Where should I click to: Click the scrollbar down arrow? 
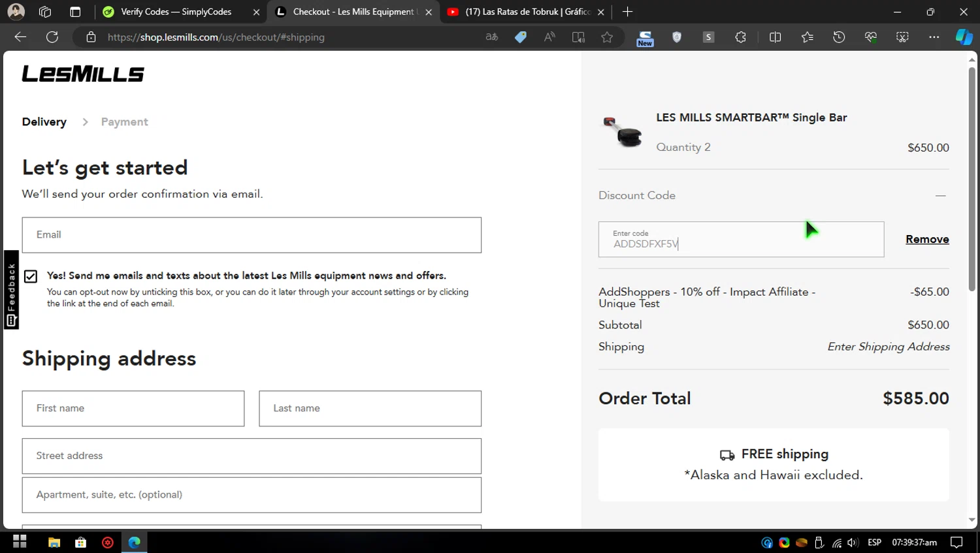[972, 520]
